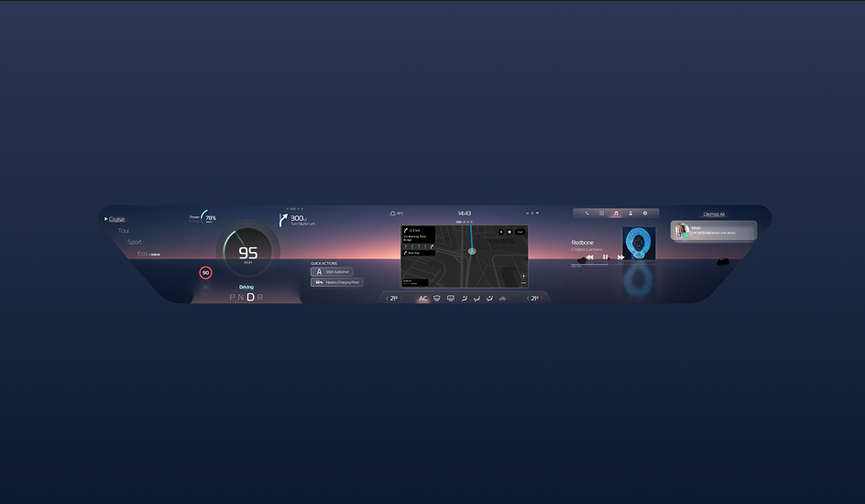This screenshot has width=865, height=504.
Task: Skip to previous track
Action: tap(590, 257)
